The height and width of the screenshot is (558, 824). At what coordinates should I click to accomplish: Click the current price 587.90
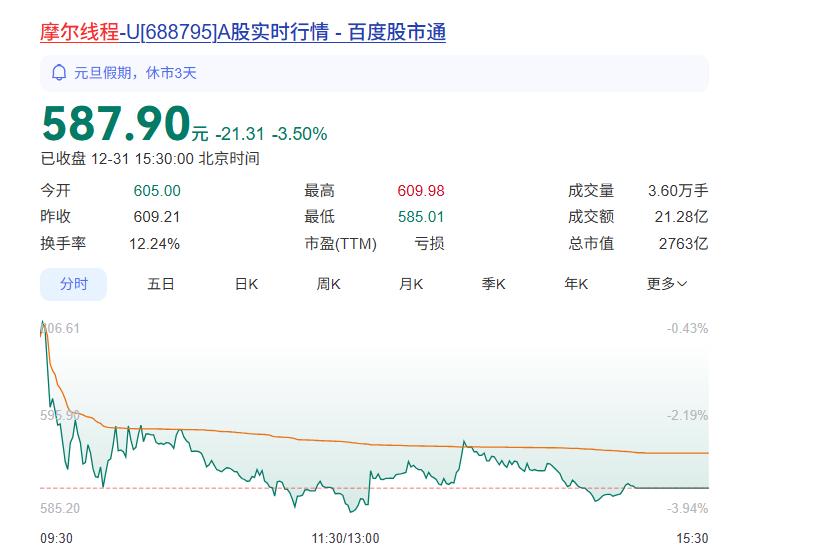point(116,124)
